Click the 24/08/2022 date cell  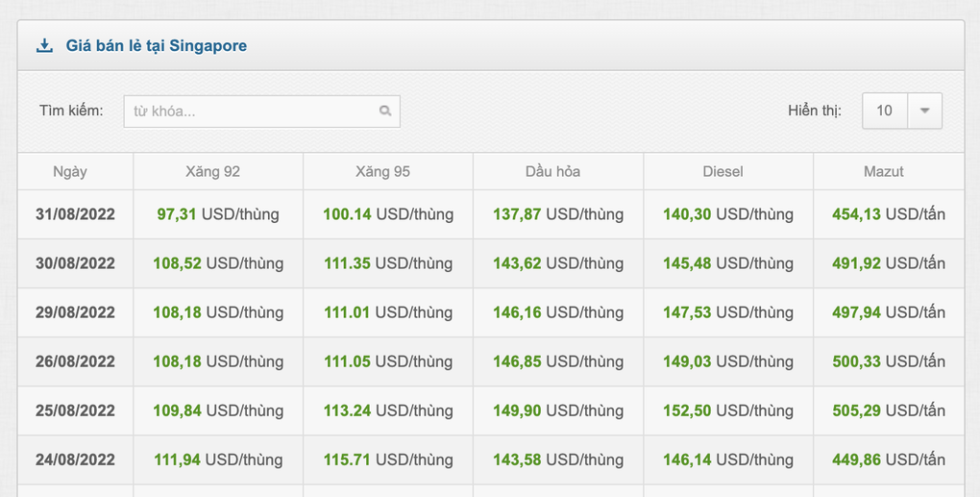point(76,460)
